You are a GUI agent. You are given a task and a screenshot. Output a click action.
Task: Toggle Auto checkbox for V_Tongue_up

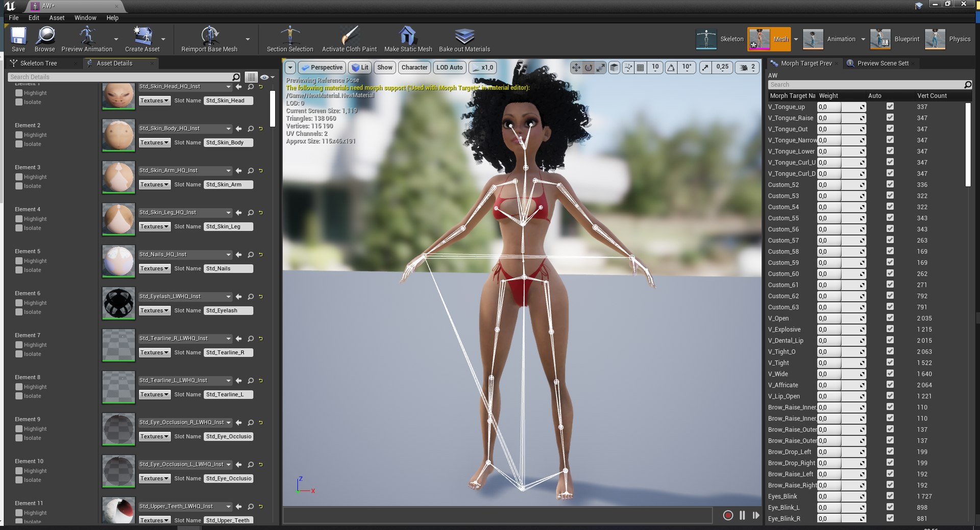click(x=890, y=107)
